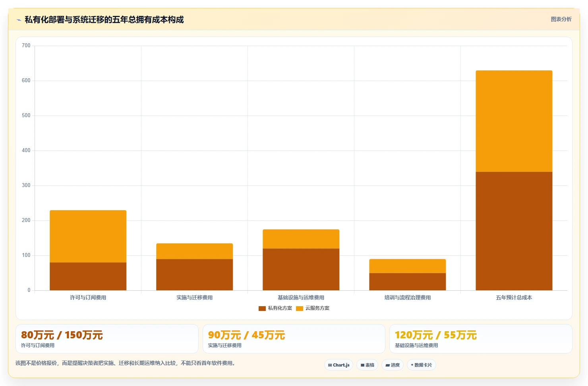Click the 实施与迁移费用 caption in second card

[225, 345]
